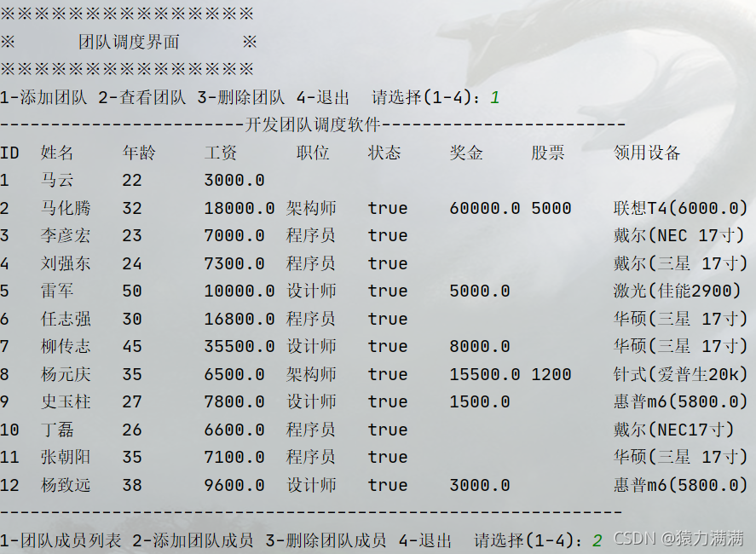Screen dimensions: 756x554
Task: Click the name 李彦宏
Action: (x=66, y=236)
